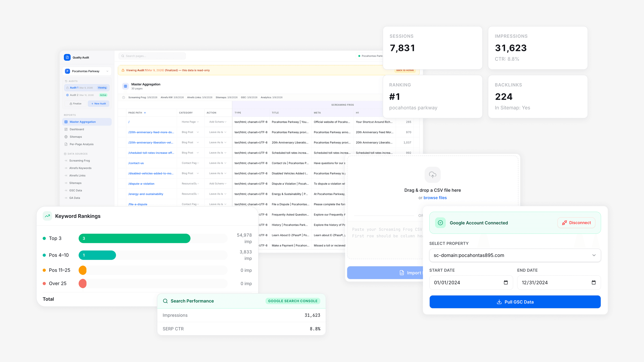The width and height of the screenshot is (644, 362).
Task: Open the End Date calendar picker icon
Action: [x=594, y=283]
